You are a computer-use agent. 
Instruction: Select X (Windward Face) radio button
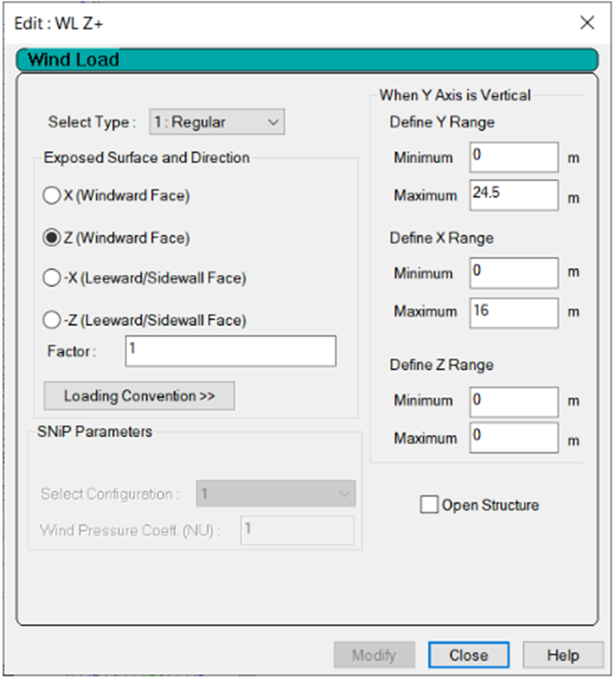(53, 196)
